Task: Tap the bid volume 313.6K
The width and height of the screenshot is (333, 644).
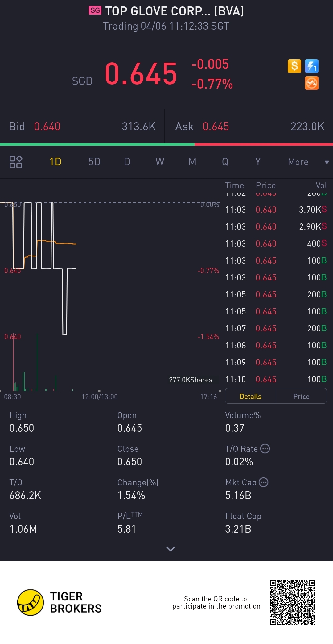Action: (x=139, y=127)
